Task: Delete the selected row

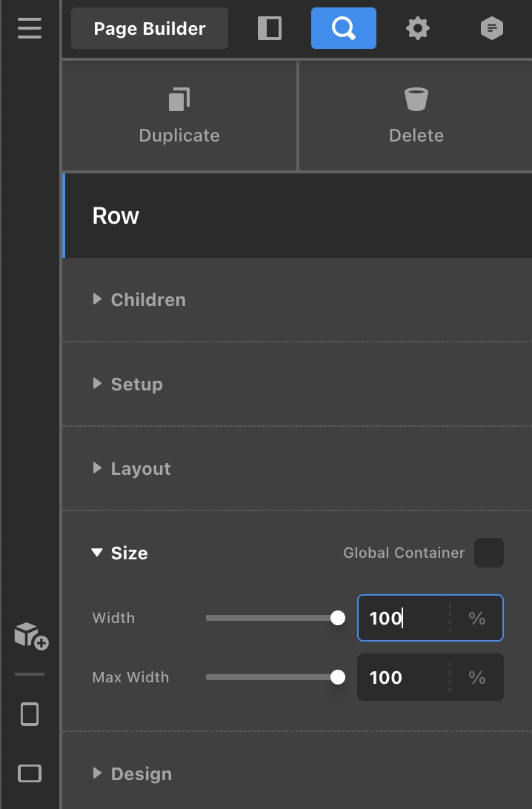Action: 416,116
